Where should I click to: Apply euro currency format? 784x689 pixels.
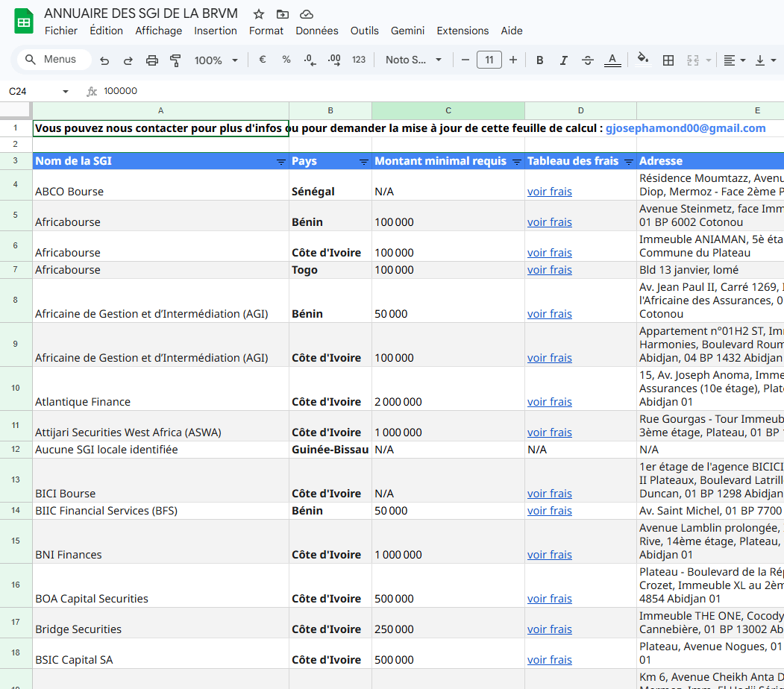pyautogui.click(x=263, y=60)
